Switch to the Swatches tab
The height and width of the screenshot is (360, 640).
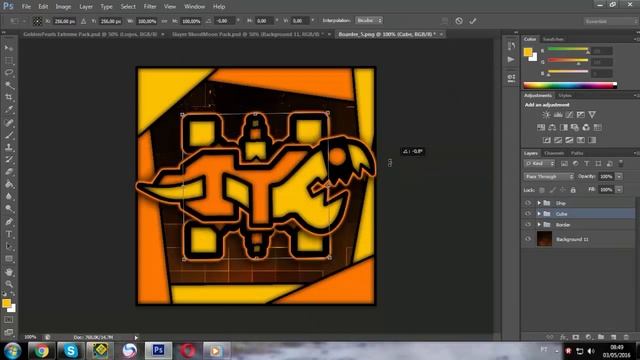click(x=553, y=39)
